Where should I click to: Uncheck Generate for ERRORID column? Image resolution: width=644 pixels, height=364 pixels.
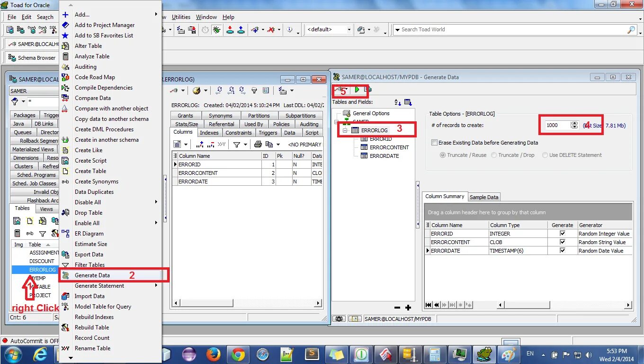click(563, 234)
